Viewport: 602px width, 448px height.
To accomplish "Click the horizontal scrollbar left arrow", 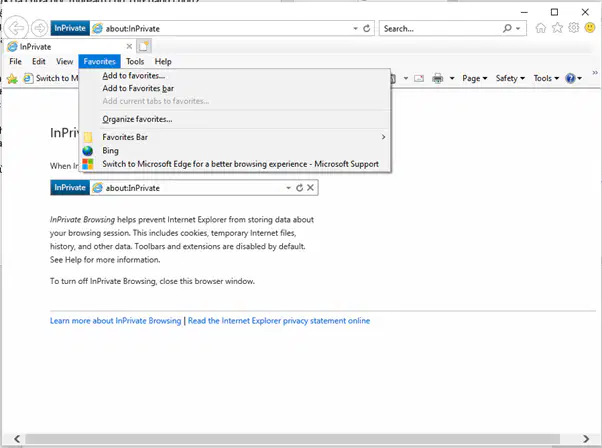I will click(x=17, y=439).
